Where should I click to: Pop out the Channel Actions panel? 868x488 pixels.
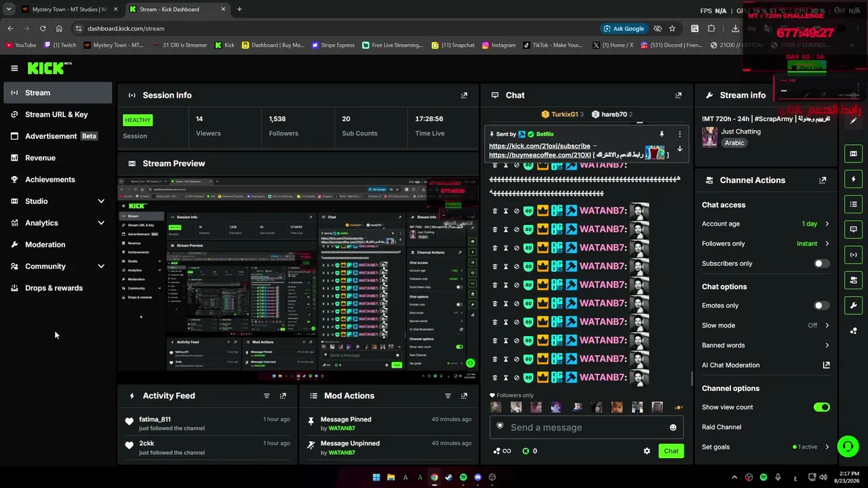[x=823, y=180]
